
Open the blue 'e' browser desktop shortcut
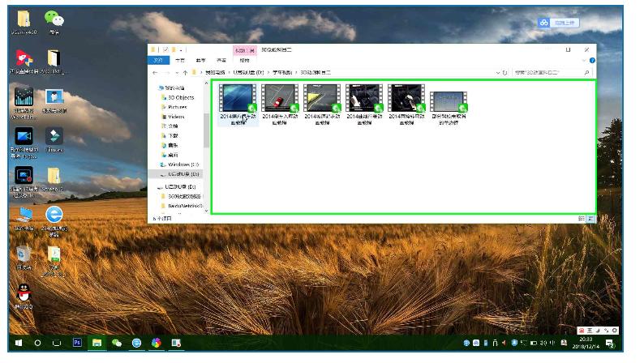tap(54, 220)
